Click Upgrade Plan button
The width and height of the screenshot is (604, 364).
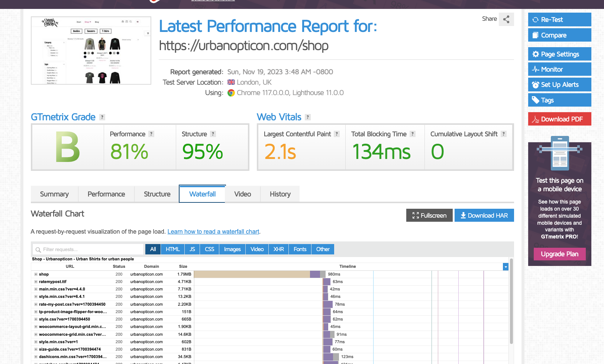pyautogui.click(x=559, y=254)
